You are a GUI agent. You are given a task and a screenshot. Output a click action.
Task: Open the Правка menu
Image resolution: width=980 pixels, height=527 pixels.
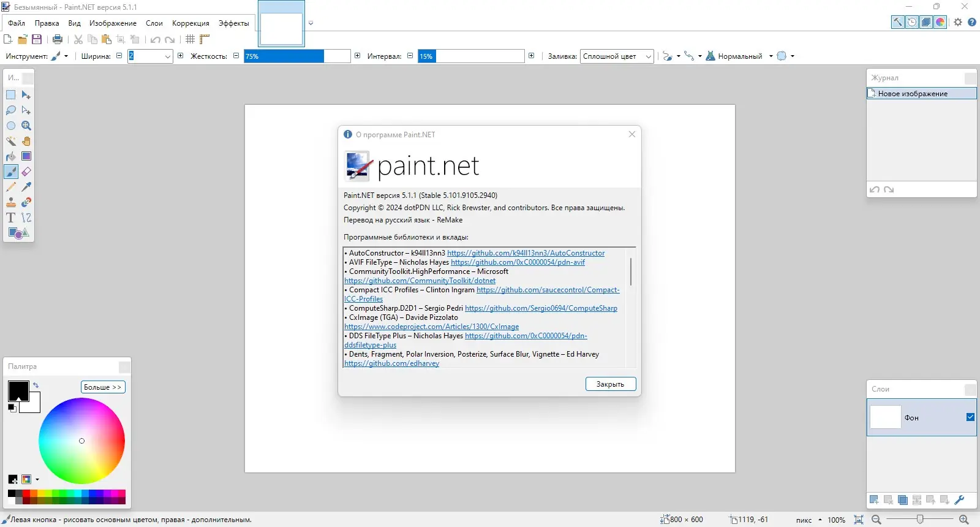(x=47, y=23)
